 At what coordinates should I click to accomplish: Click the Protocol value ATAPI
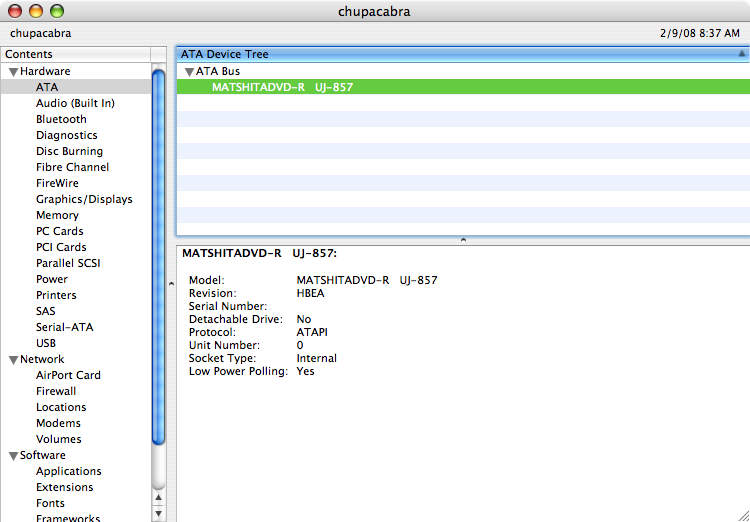tap(312, 332)
